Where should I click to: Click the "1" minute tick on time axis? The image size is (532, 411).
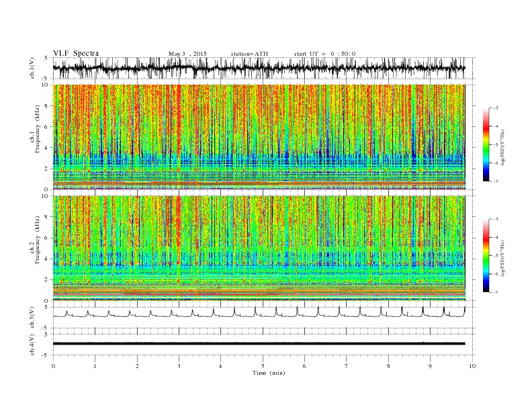(x=95, y=366)
